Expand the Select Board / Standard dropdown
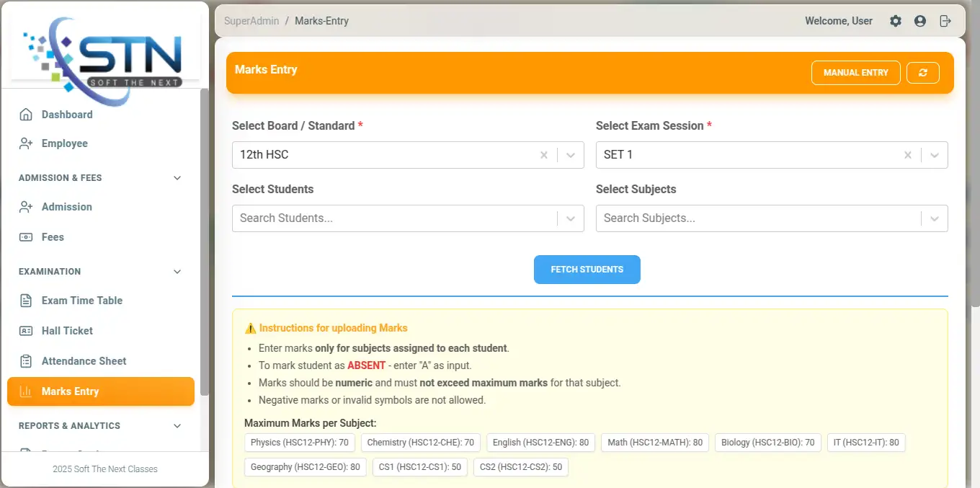 [x=571, y=155]
